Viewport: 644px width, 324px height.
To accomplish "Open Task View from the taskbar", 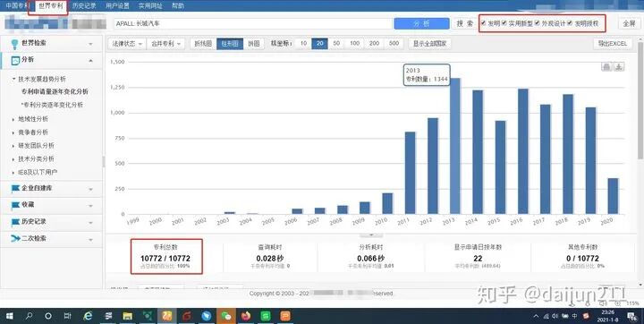I will coord(67,316).
